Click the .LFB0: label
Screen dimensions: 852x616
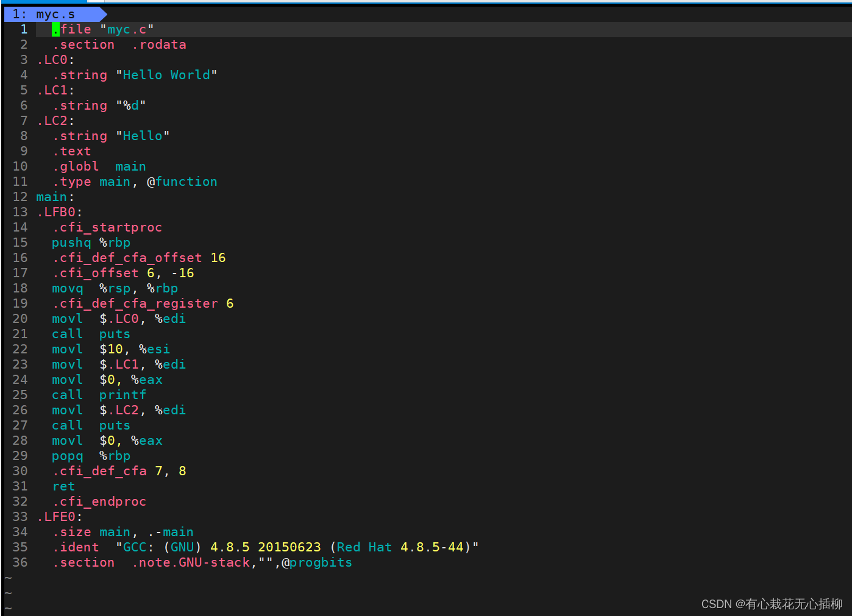pos(60,212)
